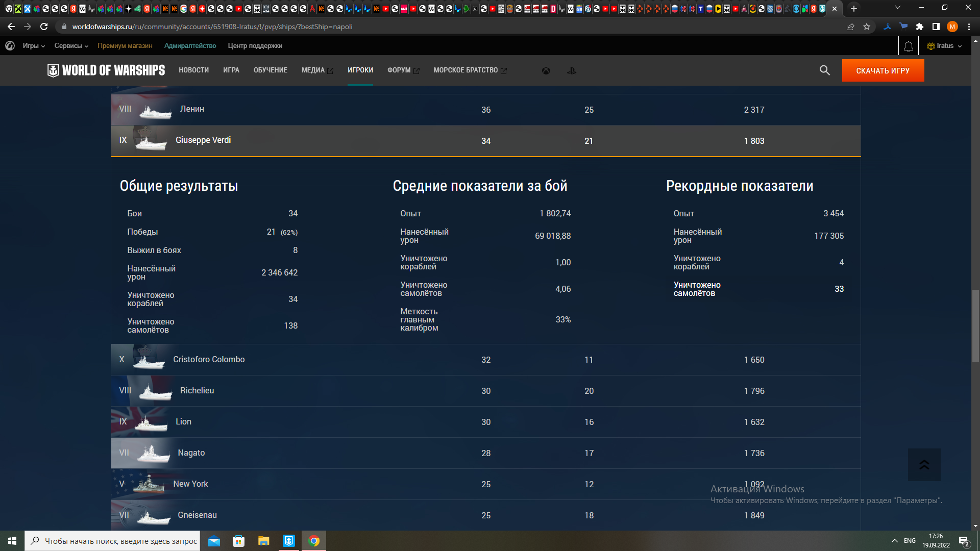Open the ФОРУМ menu item
This screenshot has height=551, width=980.
click(x=403, y=70)
